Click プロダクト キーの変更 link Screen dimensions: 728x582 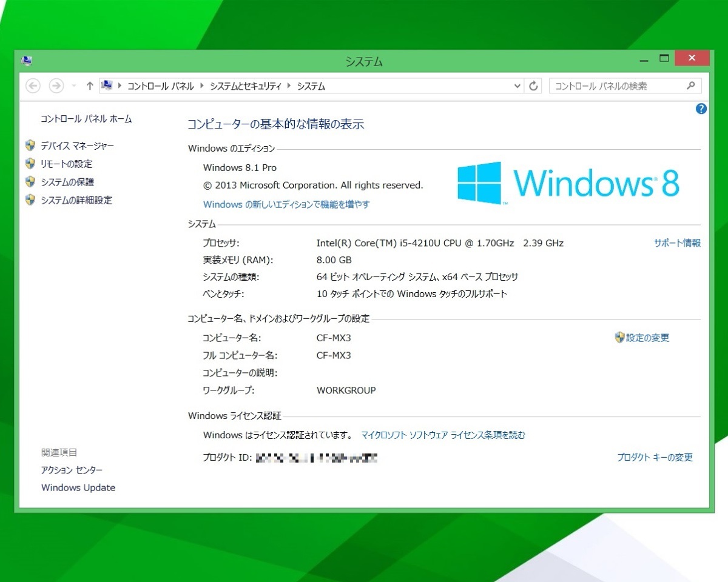coord(655,458)
